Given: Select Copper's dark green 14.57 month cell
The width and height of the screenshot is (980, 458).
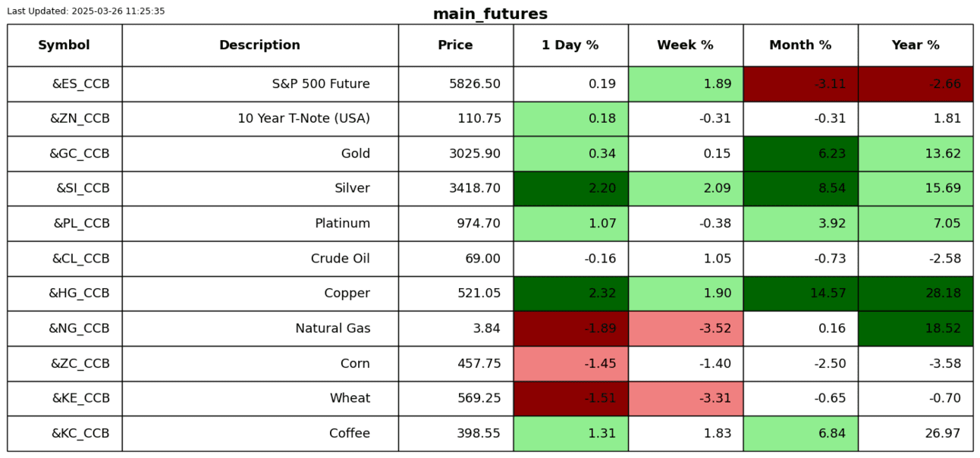Looking at the screenshot, I should [x=800, y=293].
